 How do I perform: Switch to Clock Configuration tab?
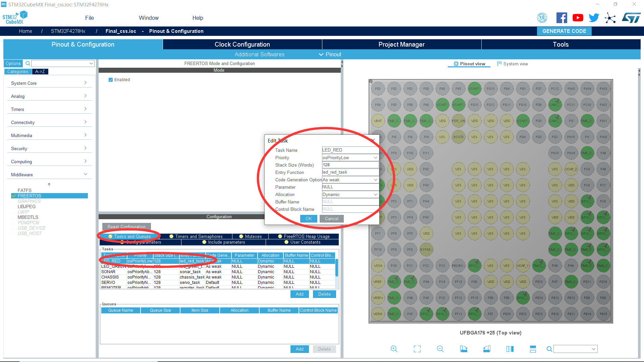242,44
